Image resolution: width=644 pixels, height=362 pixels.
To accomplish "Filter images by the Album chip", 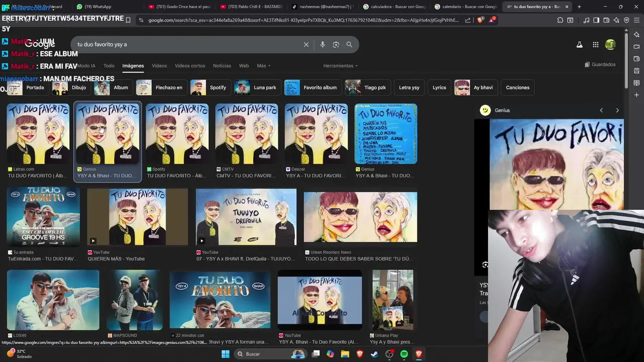I will tap(113, 87).
